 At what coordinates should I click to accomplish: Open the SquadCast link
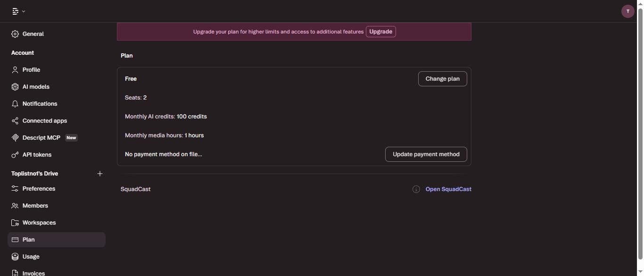[x=448, y=189]
